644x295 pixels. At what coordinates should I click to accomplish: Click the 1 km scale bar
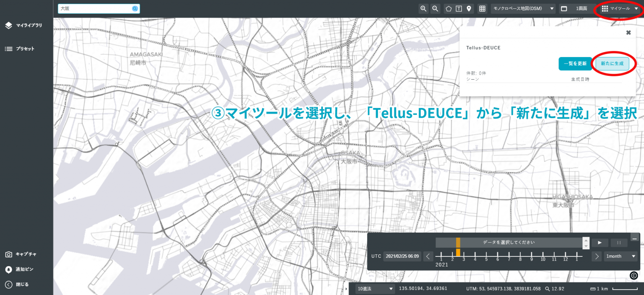point(614,289)
